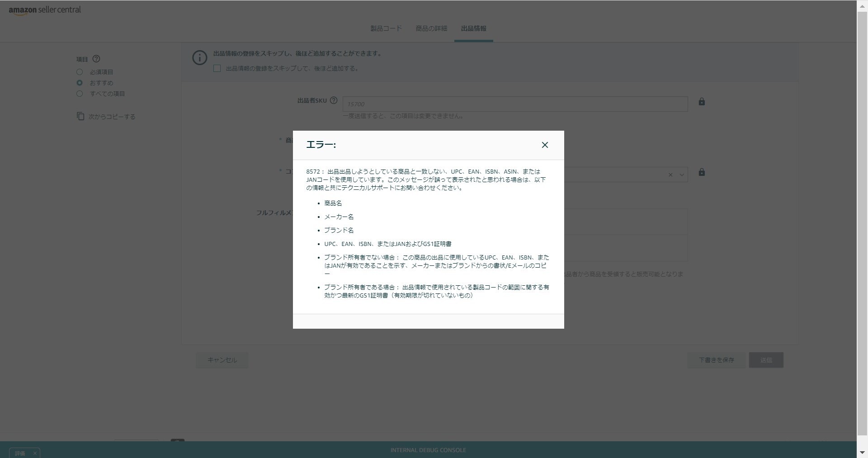Click the info circle icon in the banner

(x=200, y=58)
